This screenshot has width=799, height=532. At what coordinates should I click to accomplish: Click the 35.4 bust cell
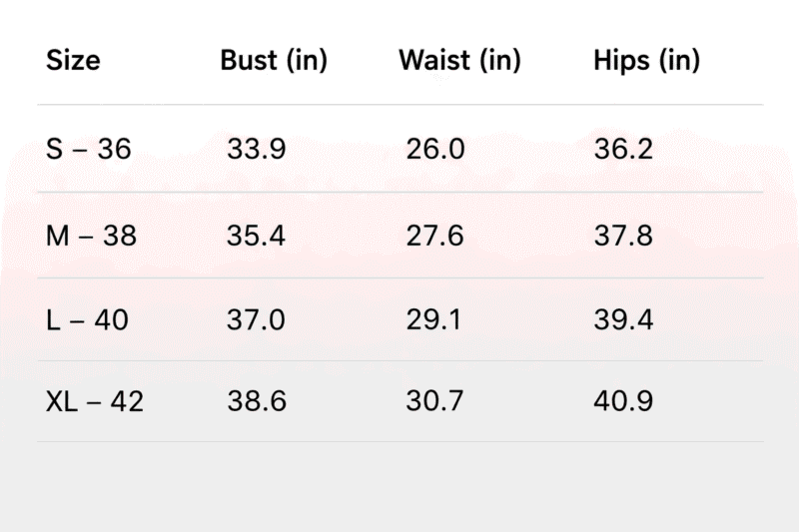[x=256, y=236]
